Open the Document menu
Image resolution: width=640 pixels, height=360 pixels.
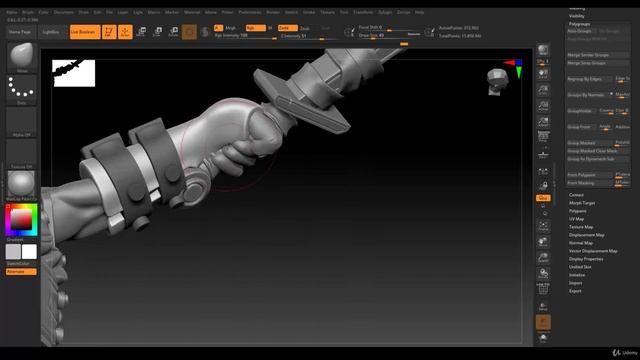tap(64, 13)
